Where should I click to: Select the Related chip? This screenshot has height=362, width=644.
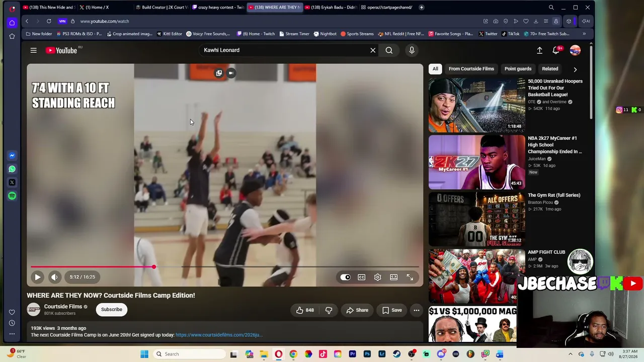click(550, 69)
